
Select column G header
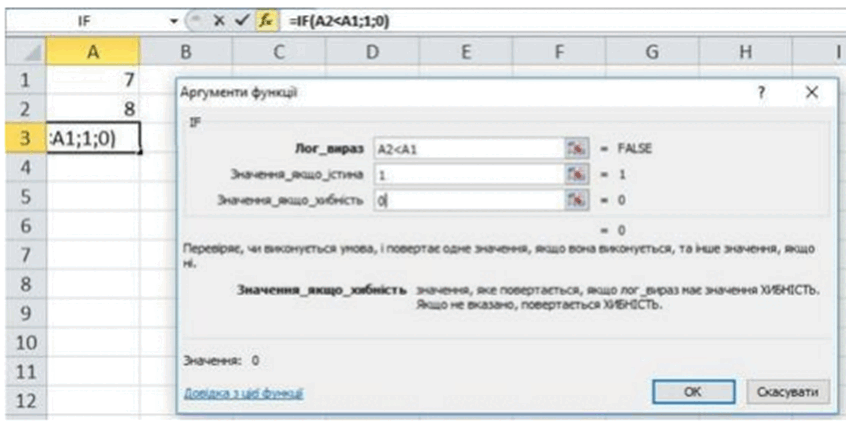(x=652, y=52)
